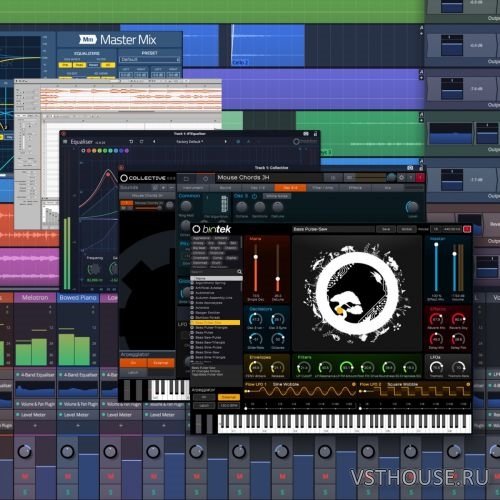Click the red button in Collective header
This screenshot has height=500, width=500.
click(420, 178)
